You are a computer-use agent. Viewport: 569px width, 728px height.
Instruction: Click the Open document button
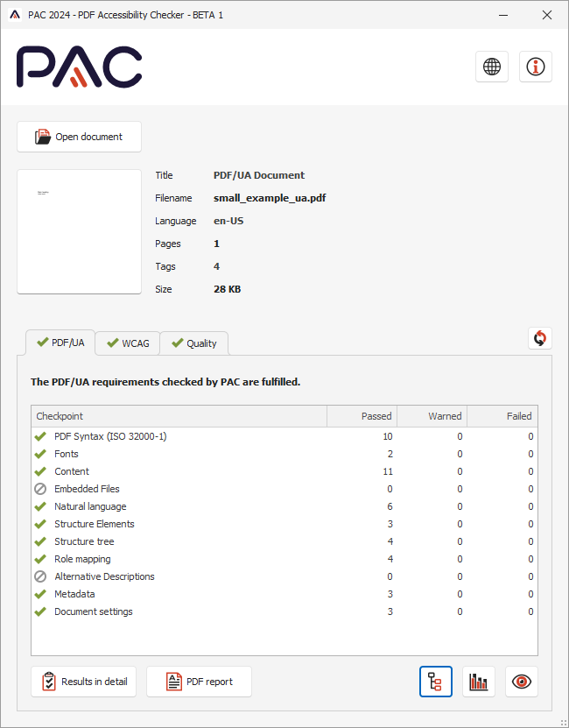pos(79,137)
